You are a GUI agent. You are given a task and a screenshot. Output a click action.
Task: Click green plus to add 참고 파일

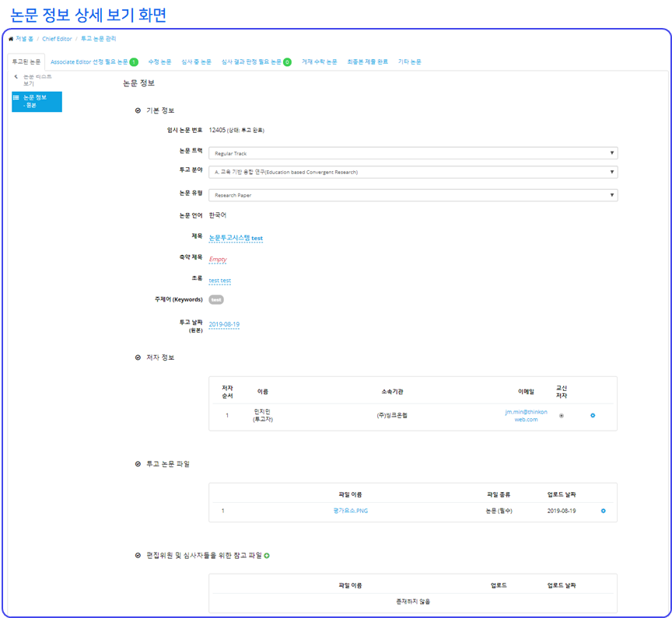point(267,556)
